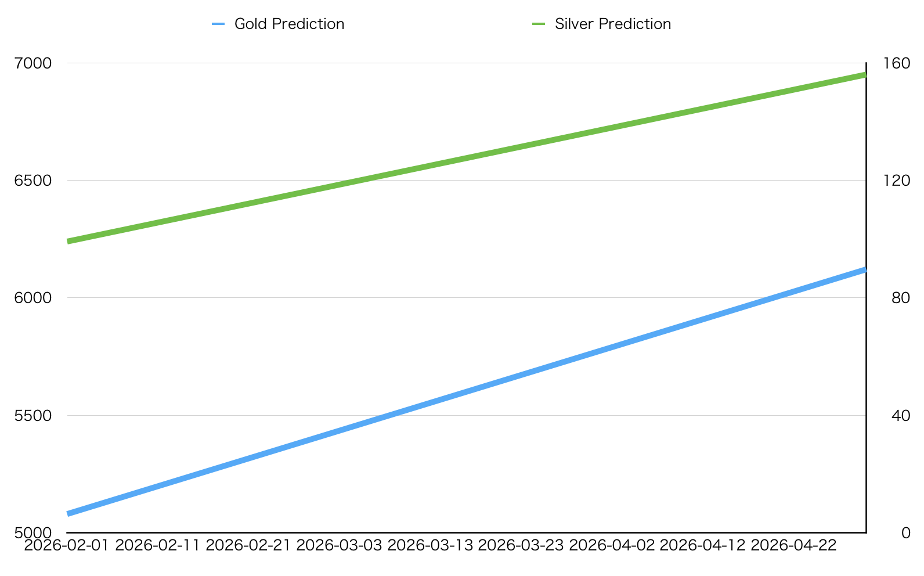
Task: Select the 2026-03-13 date label
Action: pos(430,546)
